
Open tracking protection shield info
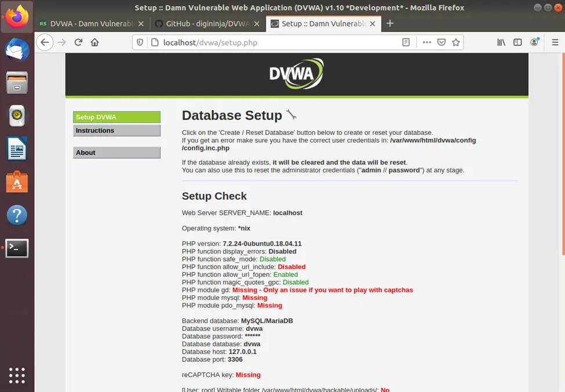[x=140, y=42]
